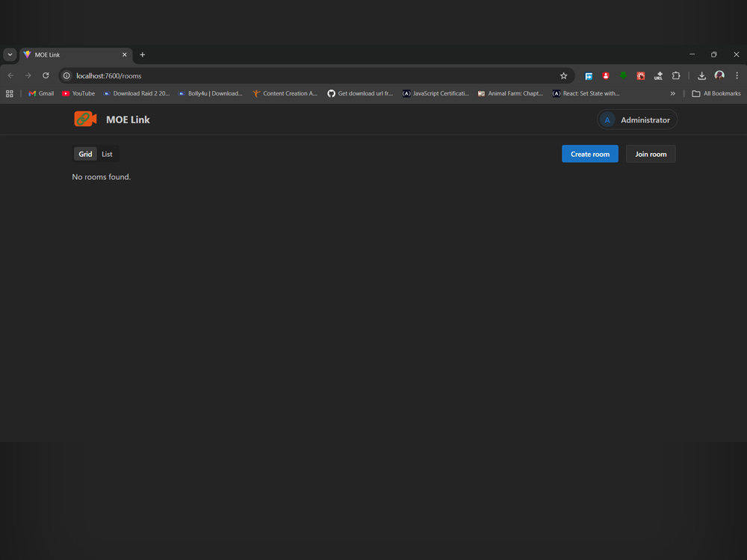Click the browser forward arrow
Screen dimensions: 747x560
[x=28, y=75]
